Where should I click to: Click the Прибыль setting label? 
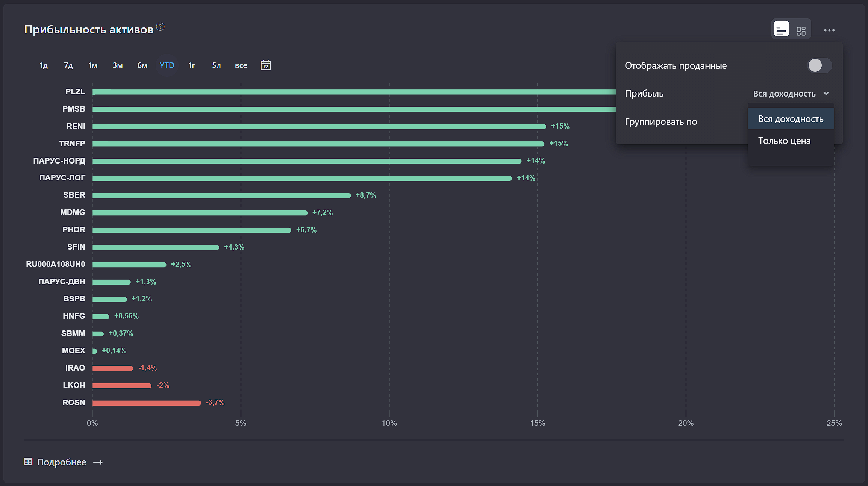pyautogui.click(x=644, y=94)
